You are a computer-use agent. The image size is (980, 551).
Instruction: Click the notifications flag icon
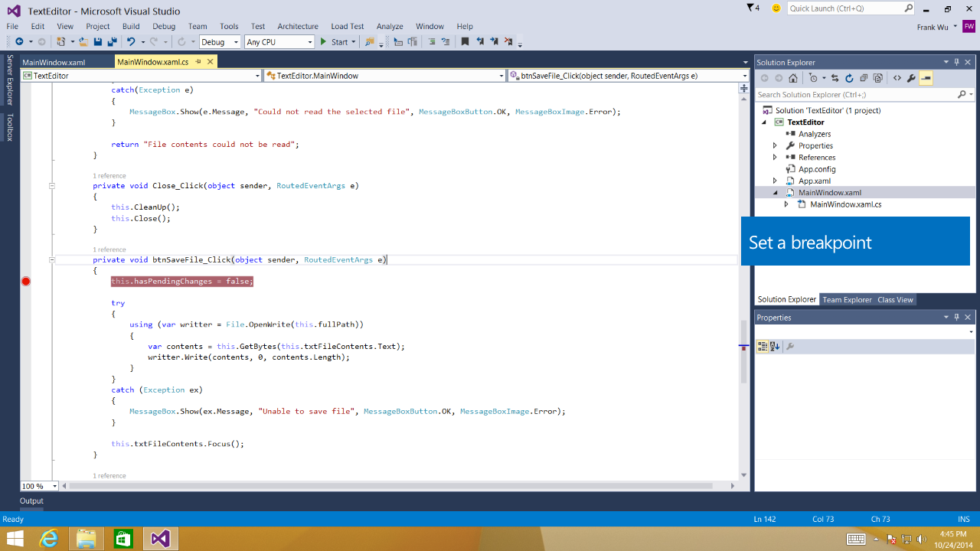point(753,8)
